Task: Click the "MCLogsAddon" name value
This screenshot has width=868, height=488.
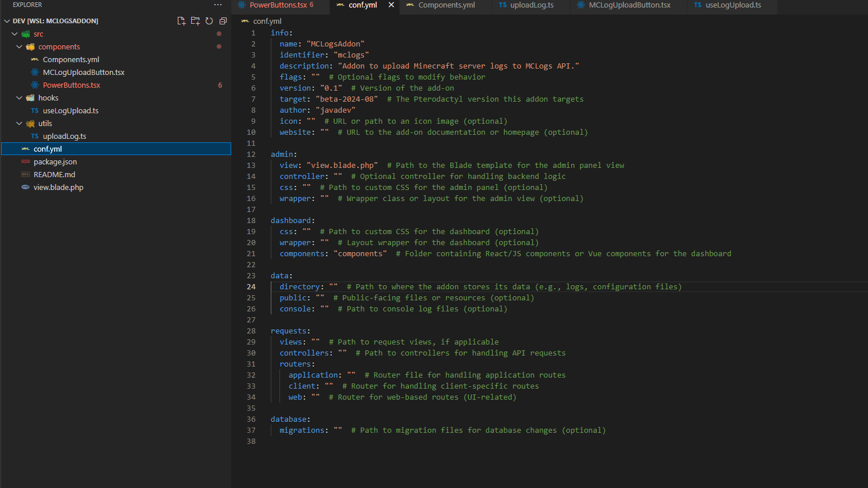Action: tap(336, 44)
